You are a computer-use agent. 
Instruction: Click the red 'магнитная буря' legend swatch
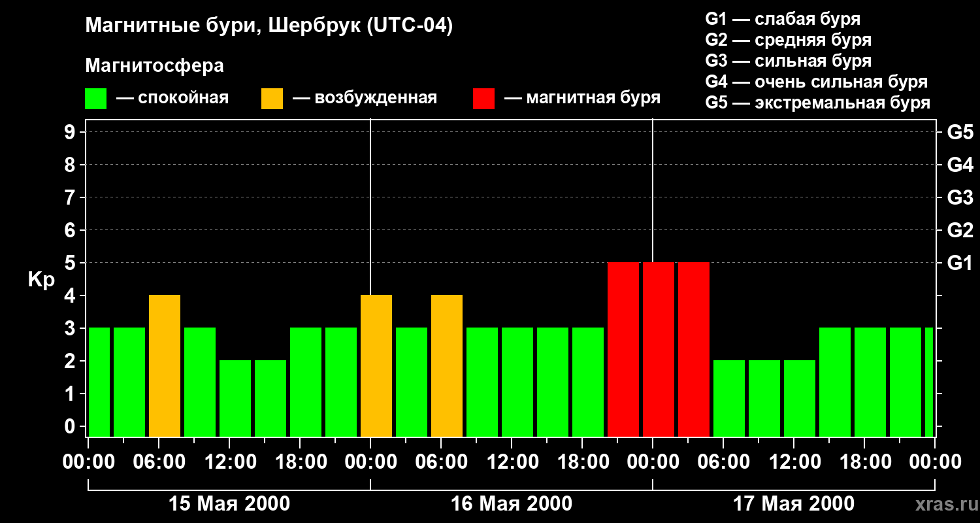tap(483, 99)
